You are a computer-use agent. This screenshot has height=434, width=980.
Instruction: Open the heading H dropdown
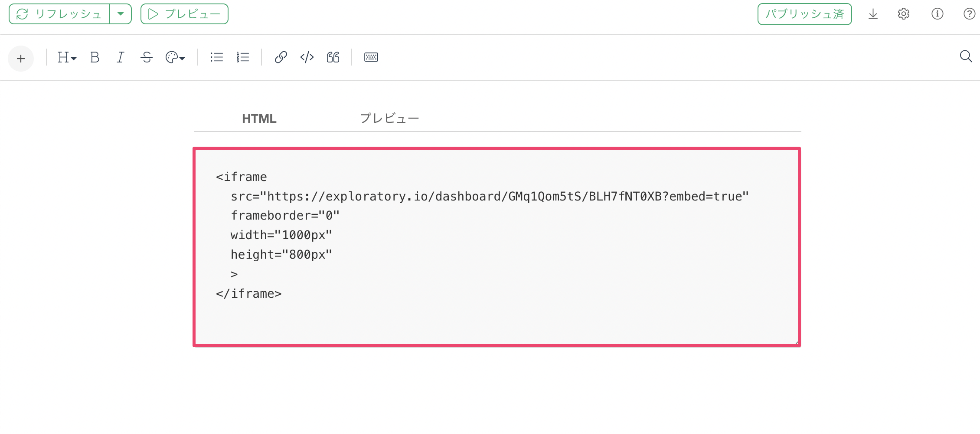click(67, 57)
